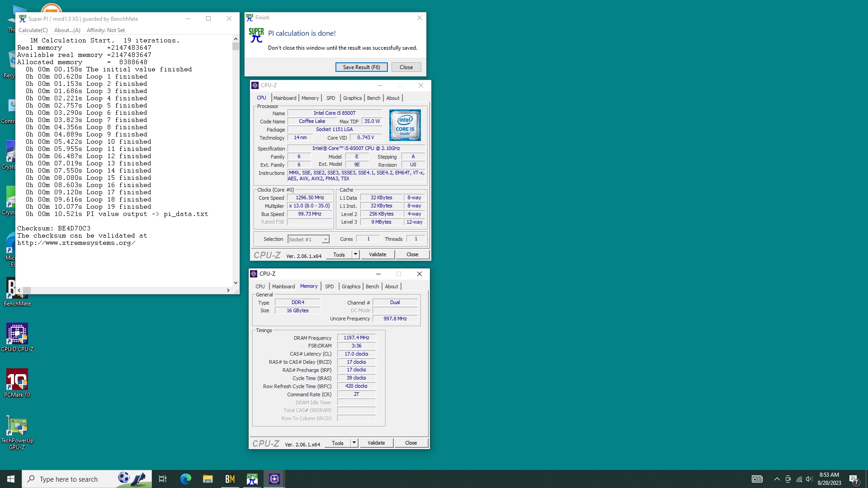Click Validate button in upper CPU-Z

(377, 254)
